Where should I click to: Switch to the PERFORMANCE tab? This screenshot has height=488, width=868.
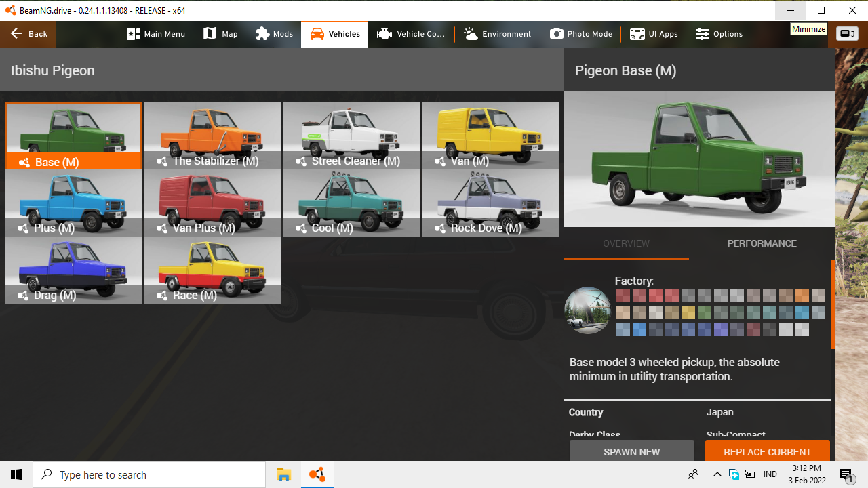pyautogui.click(x=762, y=243)
